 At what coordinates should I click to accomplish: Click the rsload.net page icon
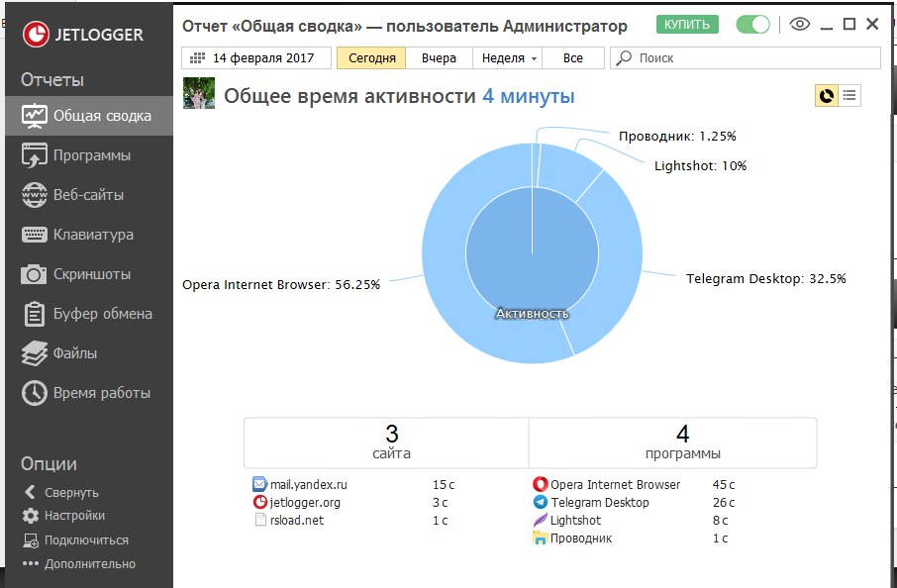click(x=260, y=520)
